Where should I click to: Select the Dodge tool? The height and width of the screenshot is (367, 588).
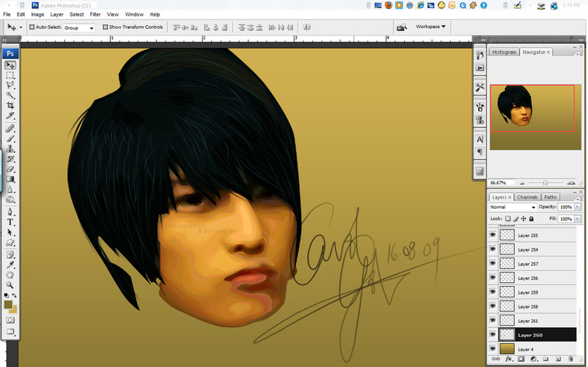click(x=10, y=199)
